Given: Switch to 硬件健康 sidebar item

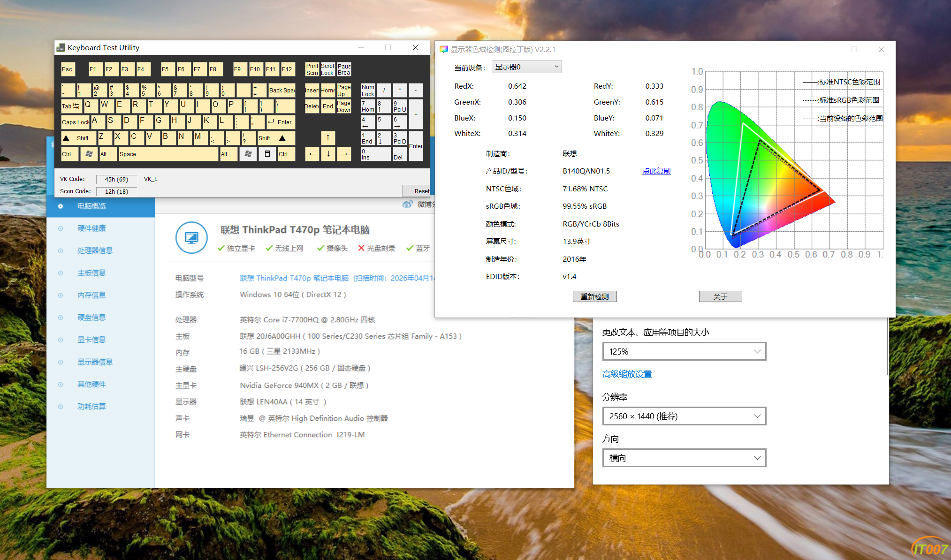Looking at the screenshot, I should click(91, 228).
